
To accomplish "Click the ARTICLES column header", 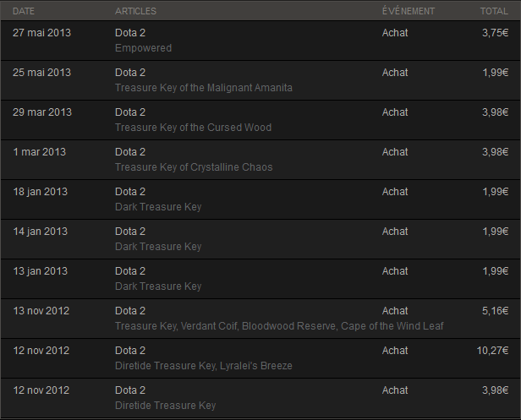I will pyautogui.click(x=135, y=11).
